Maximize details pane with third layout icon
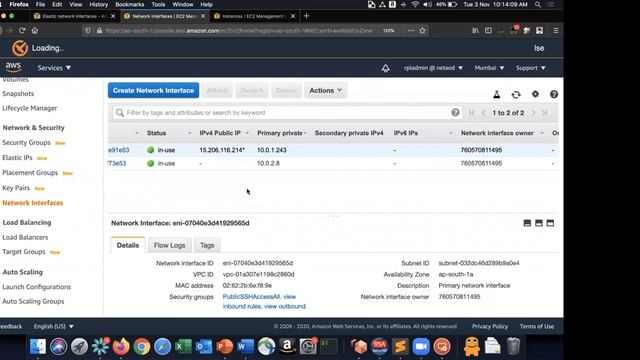Screen dimensions: 640x360 550,223
